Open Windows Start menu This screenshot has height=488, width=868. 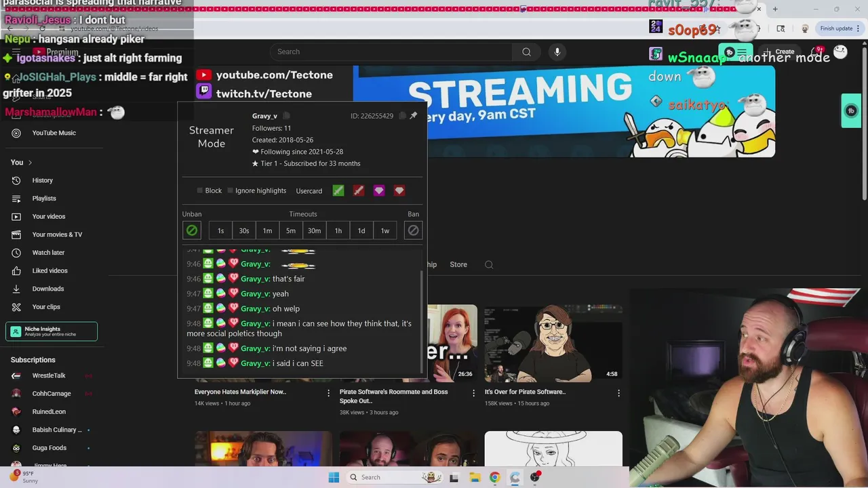coord(334,477)
